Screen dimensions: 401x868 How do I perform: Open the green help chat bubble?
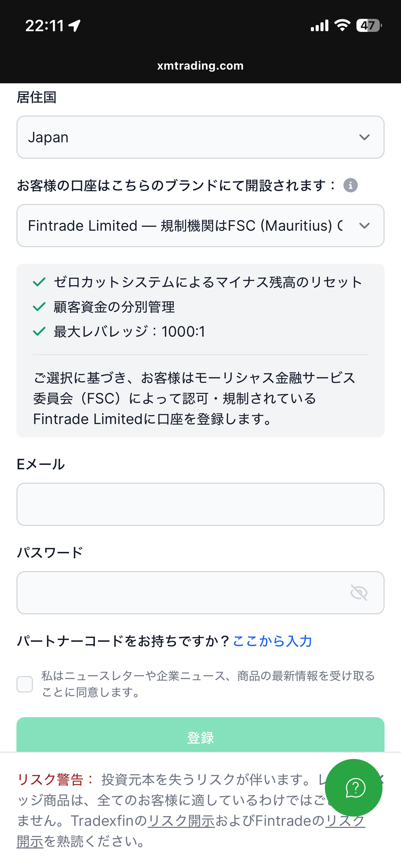click(x=354, y=788)
